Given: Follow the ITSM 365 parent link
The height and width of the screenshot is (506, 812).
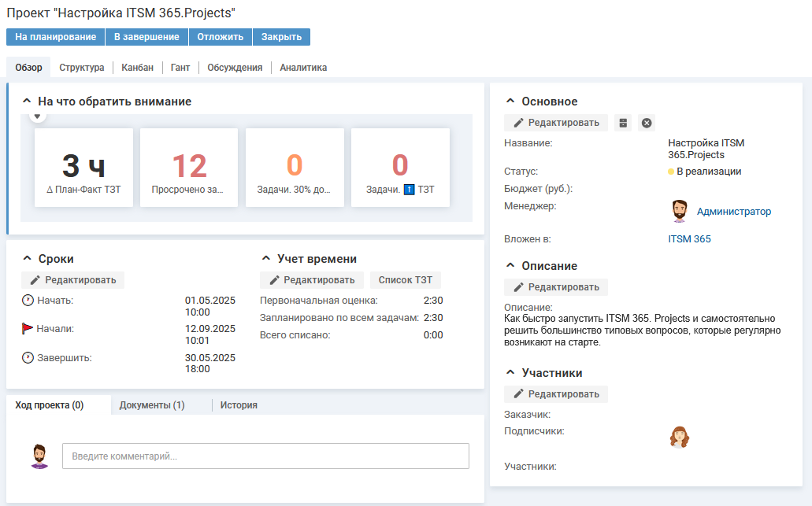Looking at the screenshot, I should tap(689, 238).
